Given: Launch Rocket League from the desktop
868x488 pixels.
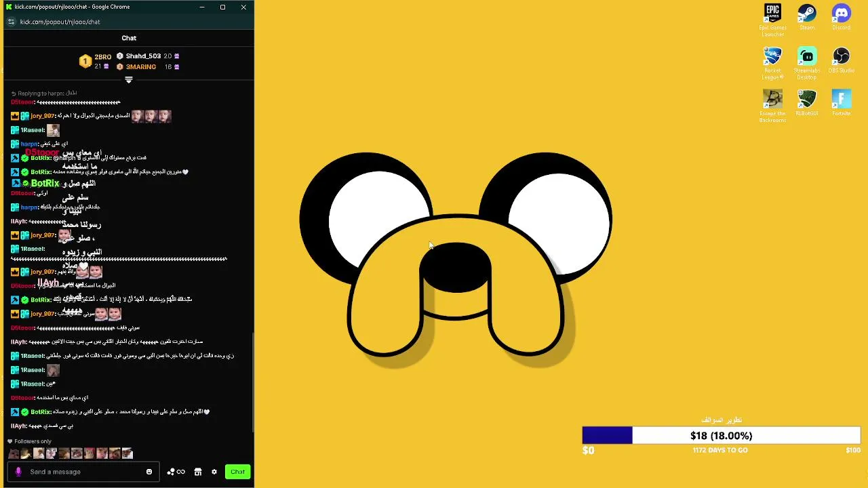Looking at the screenshot, I should [772, 64].
